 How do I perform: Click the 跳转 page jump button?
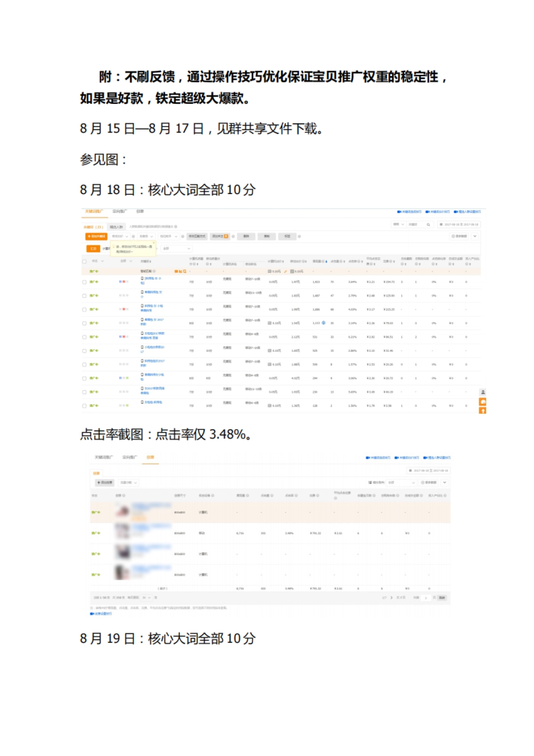[x=441, y=597]
